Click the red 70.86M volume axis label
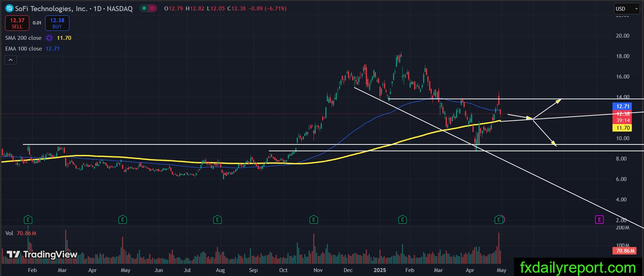 click(625, 251)
